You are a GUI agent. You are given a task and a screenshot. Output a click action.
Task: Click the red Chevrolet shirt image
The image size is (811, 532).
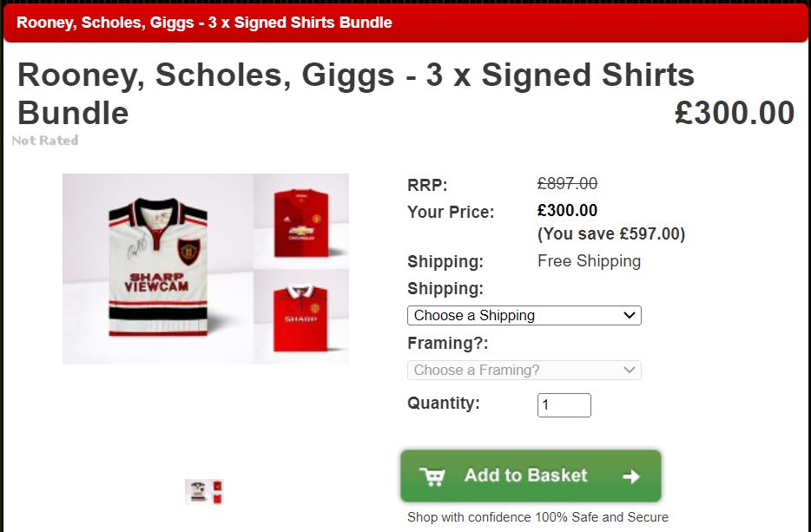tap(301, 222)
